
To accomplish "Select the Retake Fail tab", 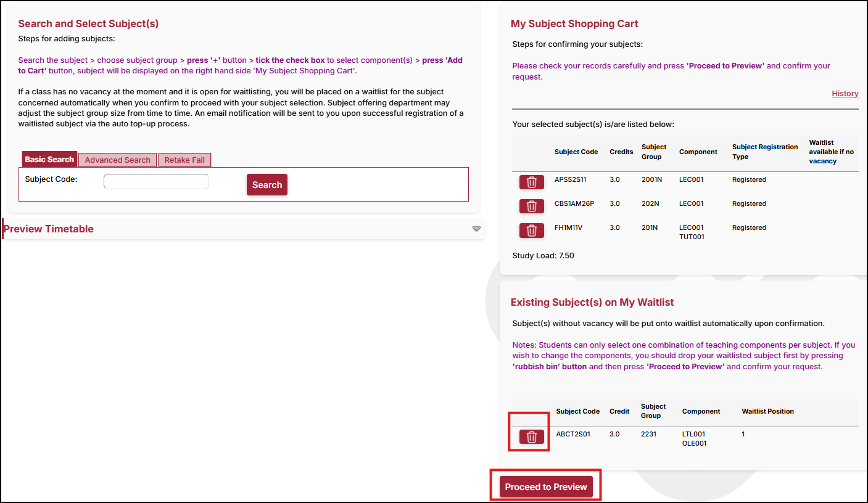I will (184, 160).
